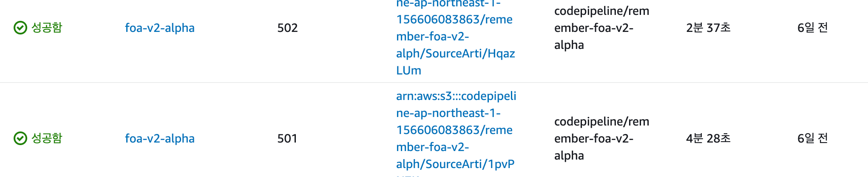Select the 성공함 status text of build 502

pos(47,28)
